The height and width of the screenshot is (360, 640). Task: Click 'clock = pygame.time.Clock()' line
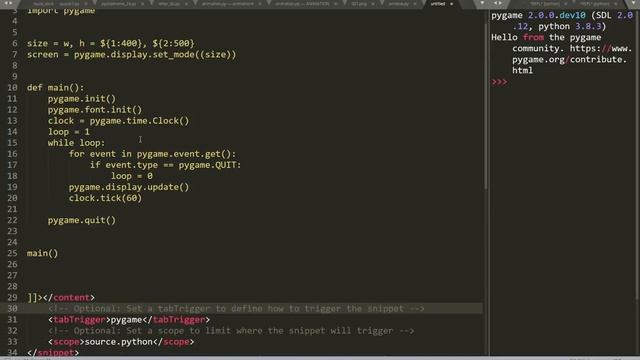point(118,120)
